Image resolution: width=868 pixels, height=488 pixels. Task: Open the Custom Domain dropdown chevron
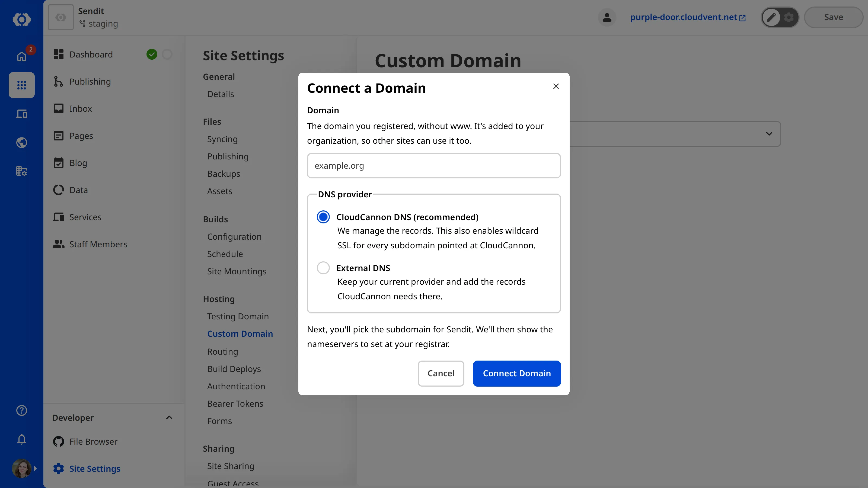[x=769, y=134]
